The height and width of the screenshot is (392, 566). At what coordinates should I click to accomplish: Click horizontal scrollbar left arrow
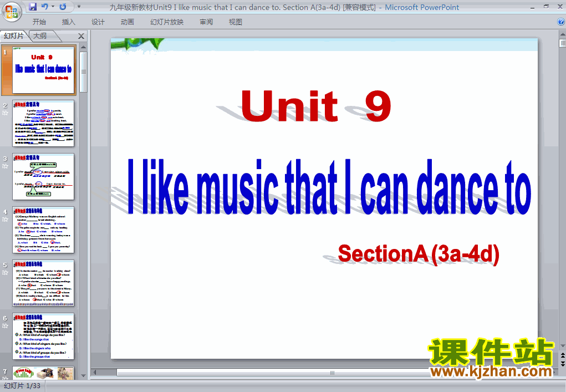95,372
